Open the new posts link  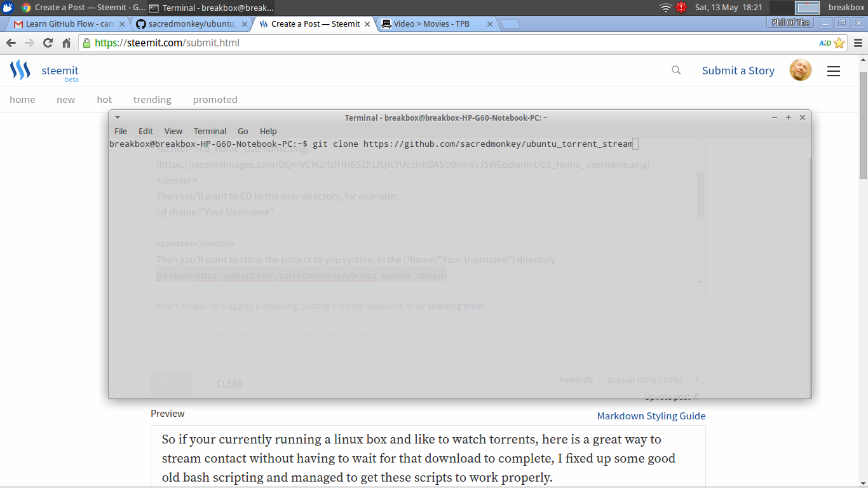(65, 99)
